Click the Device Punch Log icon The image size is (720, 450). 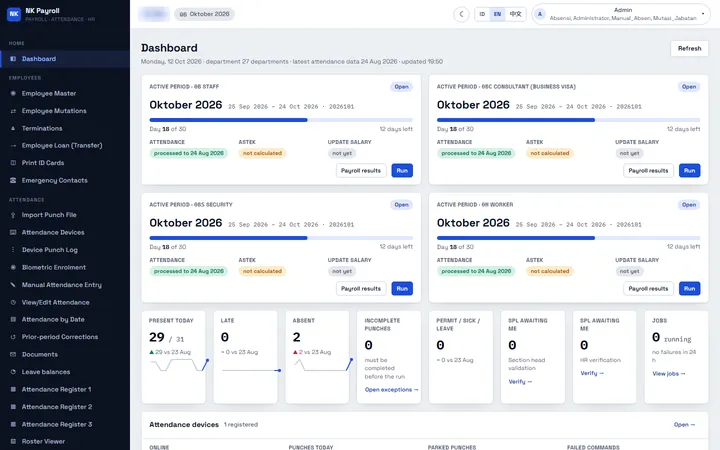pyautogui.click(x=13, y=250)
